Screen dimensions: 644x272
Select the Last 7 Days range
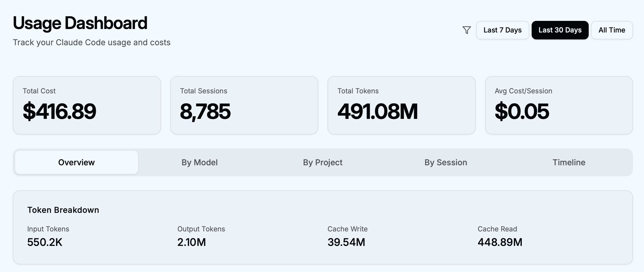pos(502,30)
